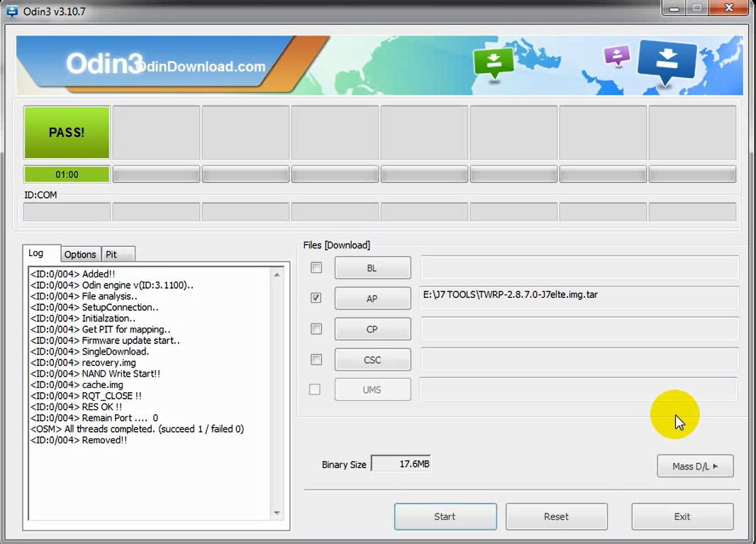This screenshot has width=756, height=544.
Task: Open the CSC file browse button
Action: coord(373,360)
